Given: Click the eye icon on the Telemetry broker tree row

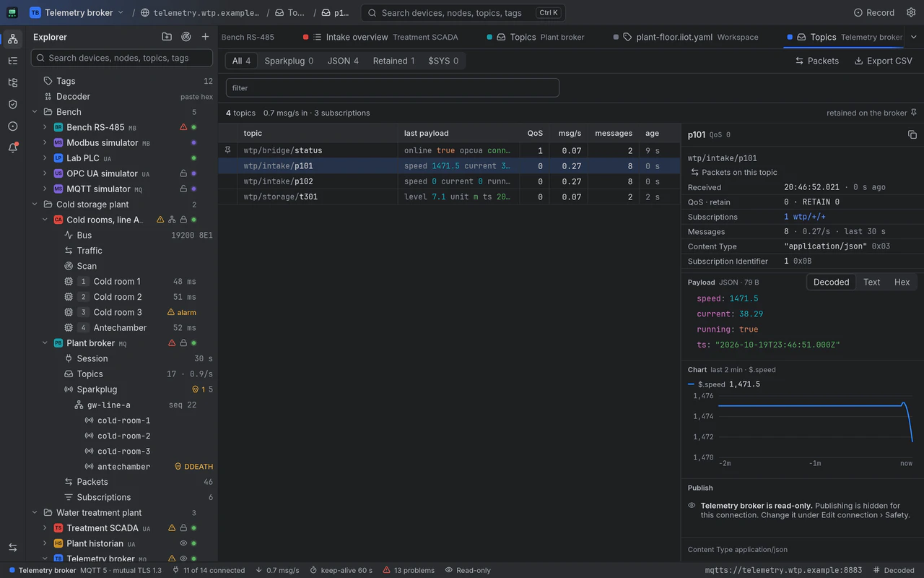Looking at the screenshot, I should click(183, 558).
